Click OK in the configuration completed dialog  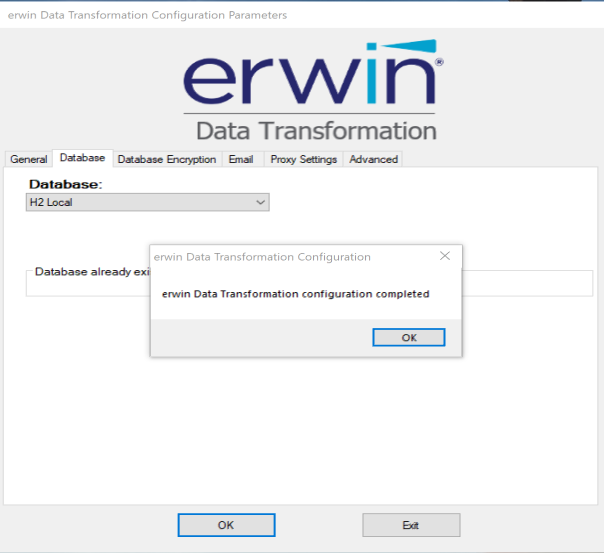point(409,337)
